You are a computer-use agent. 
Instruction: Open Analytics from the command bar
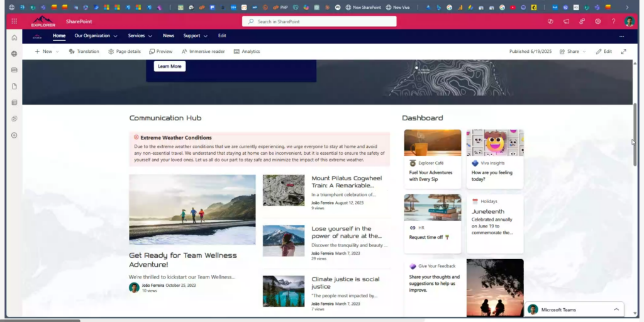click(247, 52)
